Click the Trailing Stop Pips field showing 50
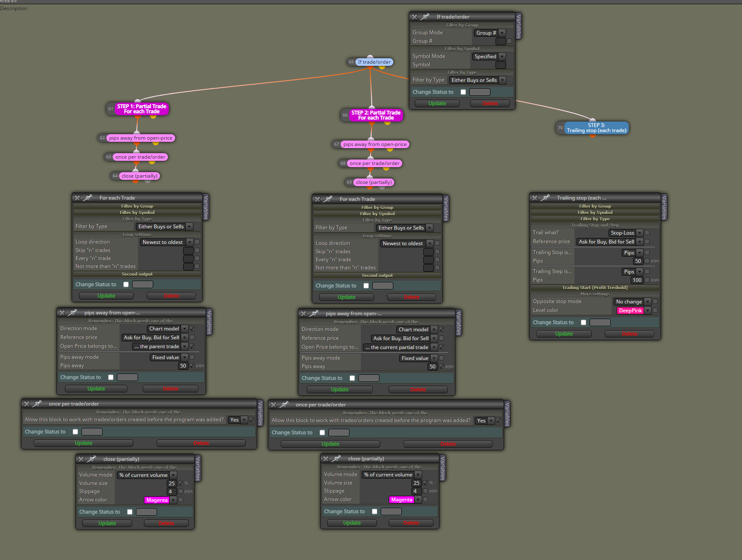This screenshot has height=560, width=742. tap(638, 261)
